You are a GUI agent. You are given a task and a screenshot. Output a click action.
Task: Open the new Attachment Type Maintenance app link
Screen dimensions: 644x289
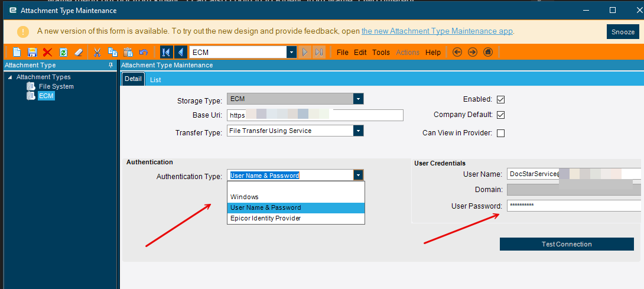437,31
